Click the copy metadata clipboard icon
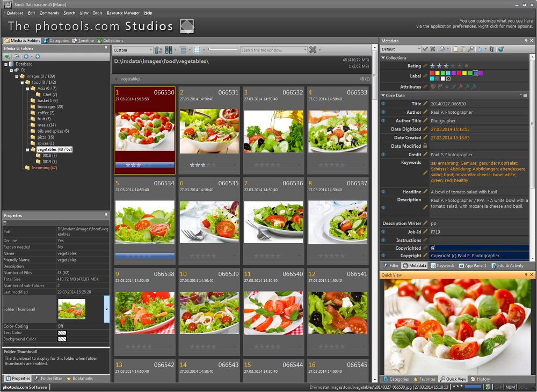537x392 pixels. tap(456, 49)
